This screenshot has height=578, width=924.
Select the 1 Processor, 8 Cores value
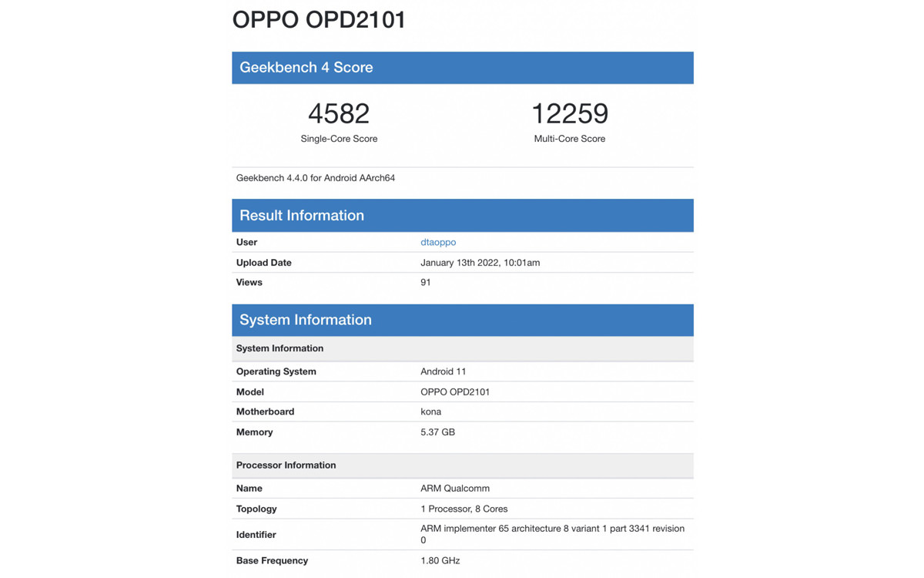coord(464,509)
